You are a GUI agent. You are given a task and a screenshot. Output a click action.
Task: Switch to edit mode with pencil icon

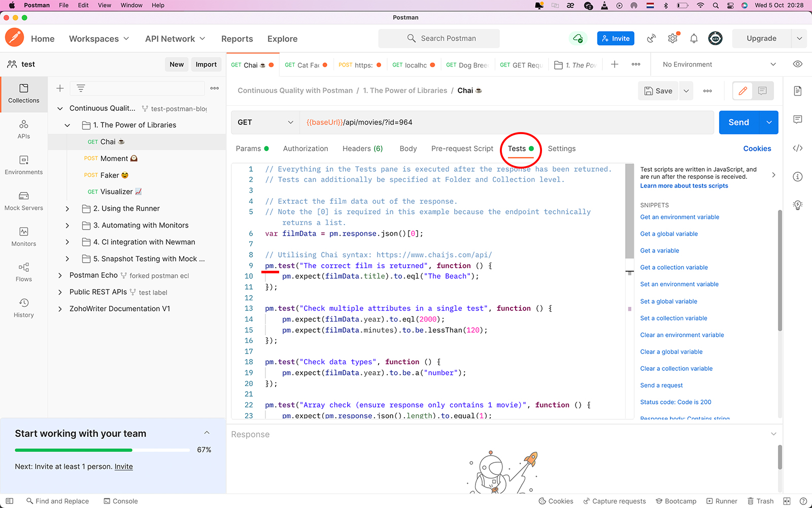[743, 91]
